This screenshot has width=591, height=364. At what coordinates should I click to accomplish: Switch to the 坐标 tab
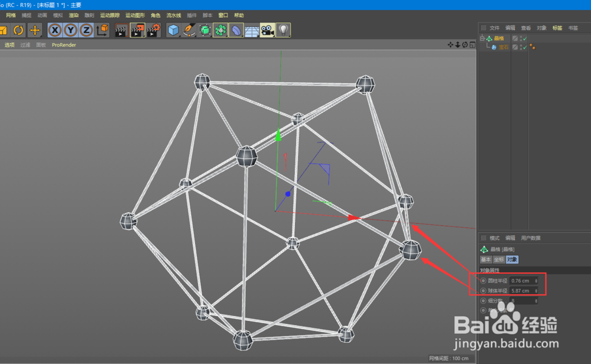point(499,259)
